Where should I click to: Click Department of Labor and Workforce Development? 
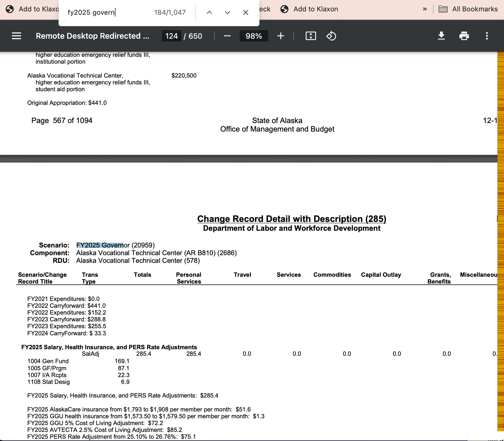tap(292, 228)
